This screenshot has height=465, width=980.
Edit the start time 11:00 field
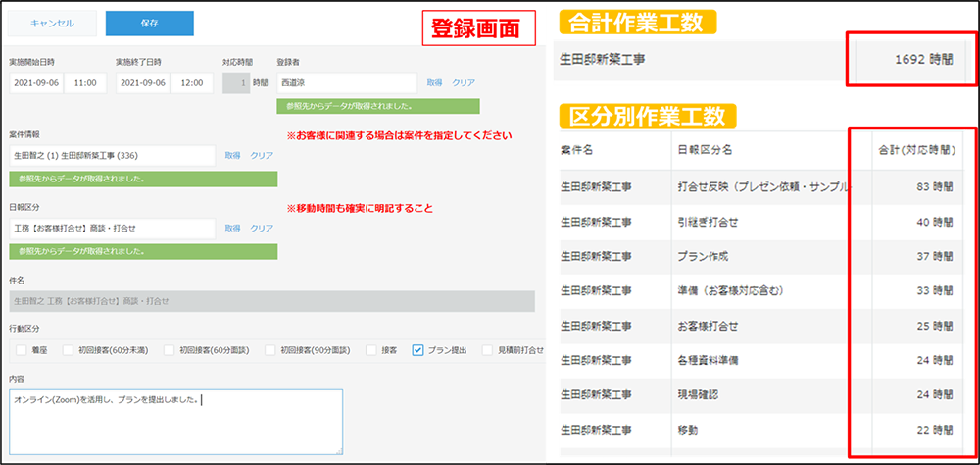point(85,82)
